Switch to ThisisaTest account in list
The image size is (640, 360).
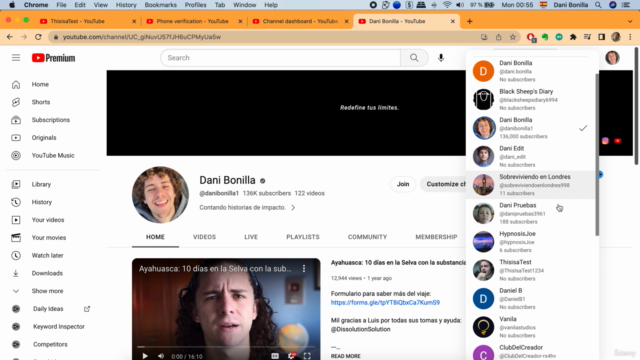click(532, 270)
